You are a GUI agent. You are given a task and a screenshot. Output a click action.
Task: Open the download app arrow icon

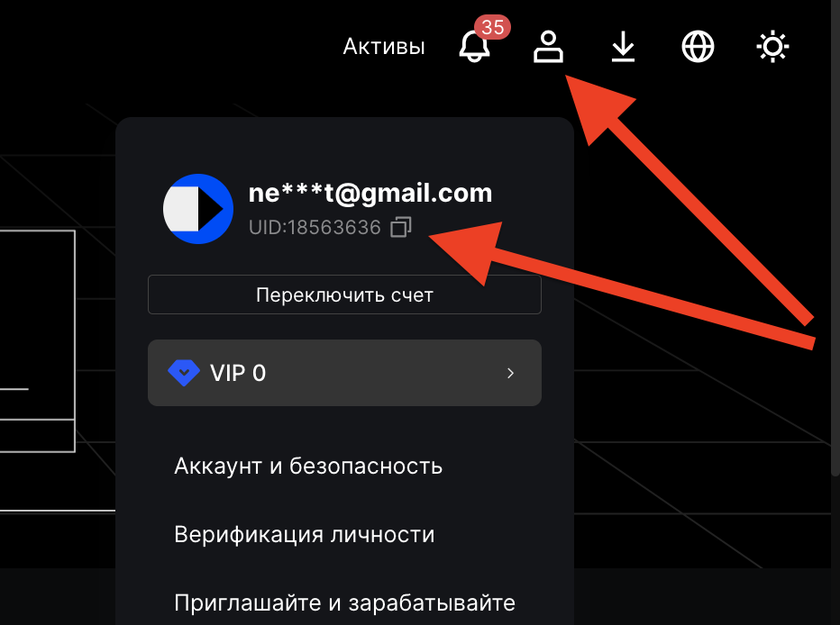tap(623, 47)
